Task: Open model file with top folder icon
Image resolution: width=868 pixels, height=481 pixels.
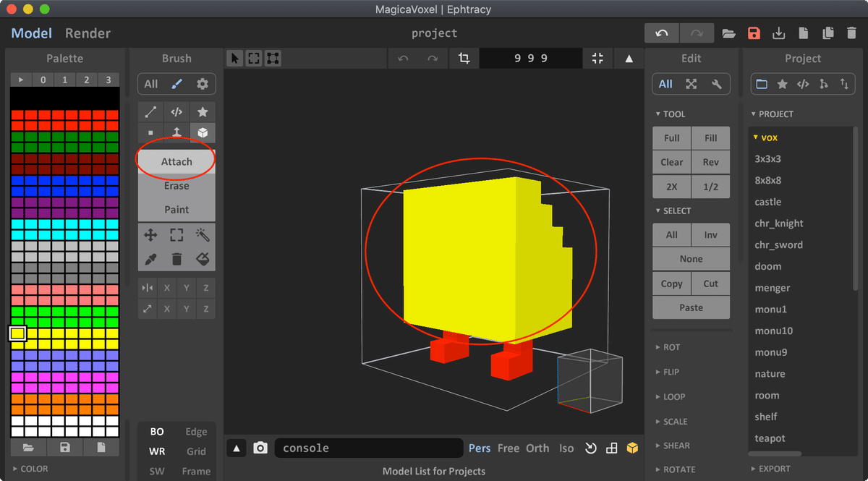Action: (728, 33)
